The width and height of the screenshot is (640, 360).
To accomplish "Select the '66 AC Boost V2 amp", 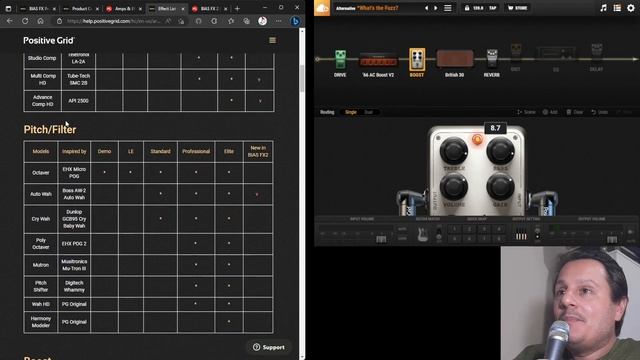I will pyautogui.click(x=378, y=61).
